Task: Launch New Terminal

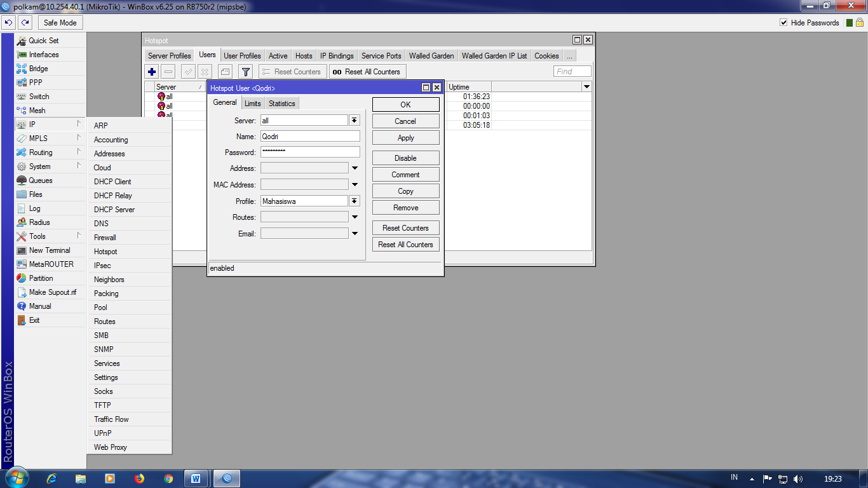Action: 50,250
